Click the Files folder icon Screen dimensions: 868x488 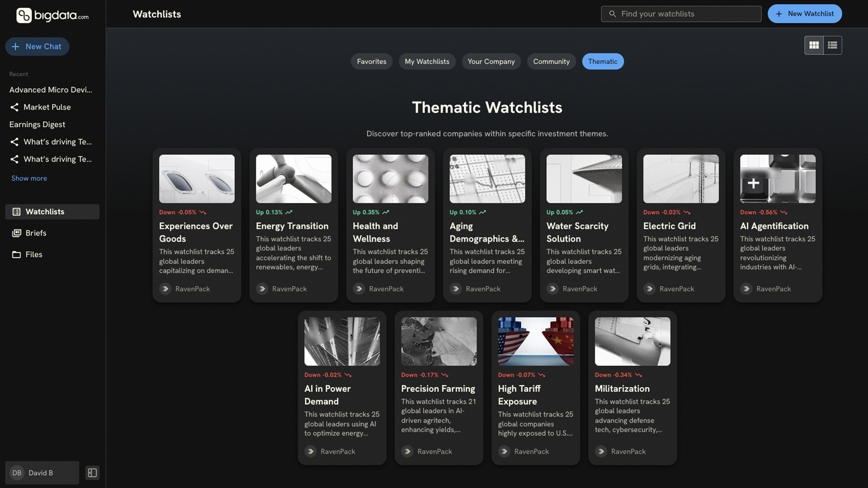(16, 254)
